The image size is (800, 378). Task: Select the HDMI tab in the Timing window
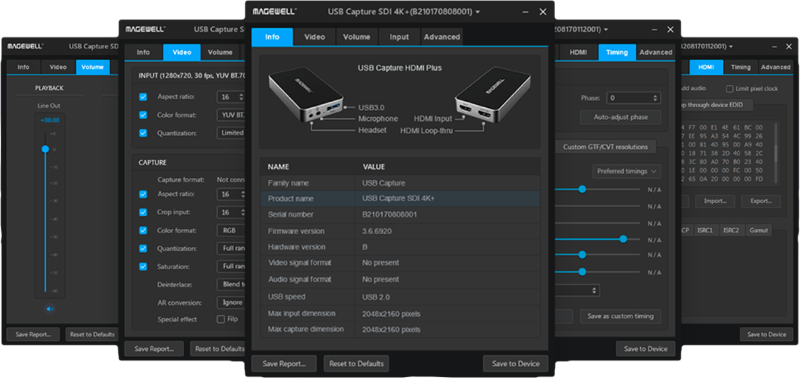(x=578, y=52)
